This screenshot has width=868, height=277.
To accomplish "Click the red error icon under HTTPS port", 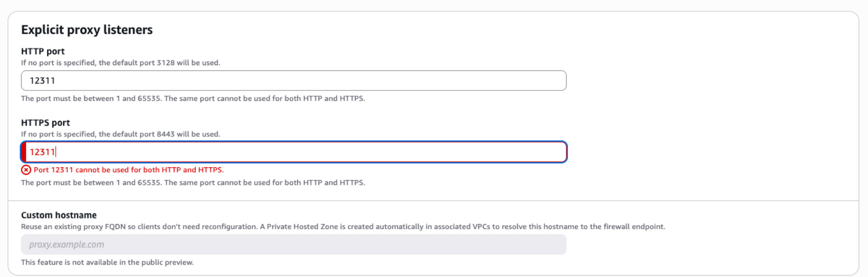I will (x=26, y=170).
